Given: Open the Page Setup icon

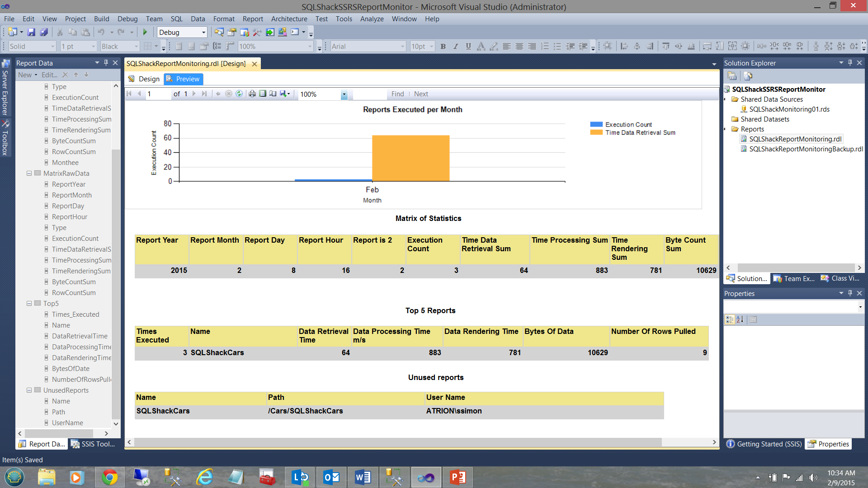Looking at the screenshot, I should tap(273, 94).
